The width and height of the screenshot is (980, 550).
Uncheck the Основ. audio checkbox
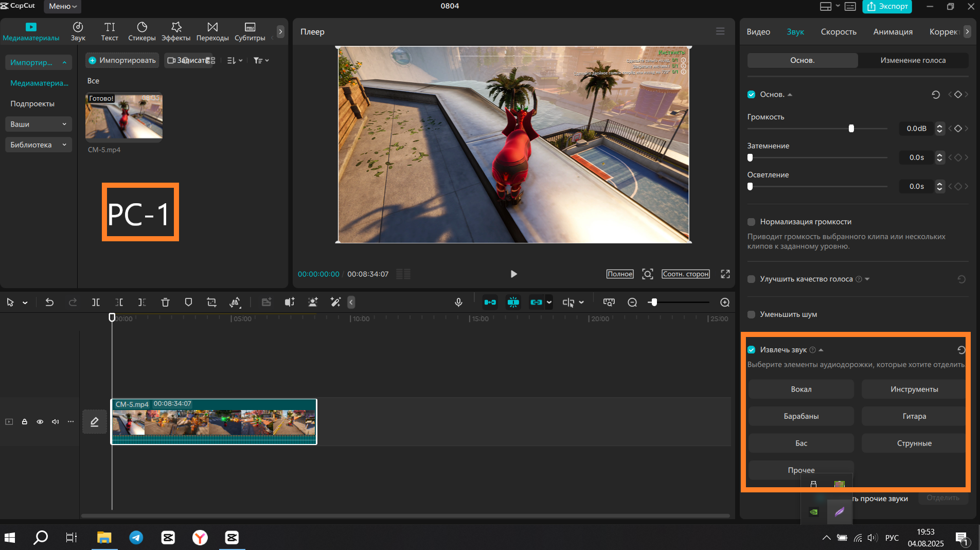(x=751, y=95)
